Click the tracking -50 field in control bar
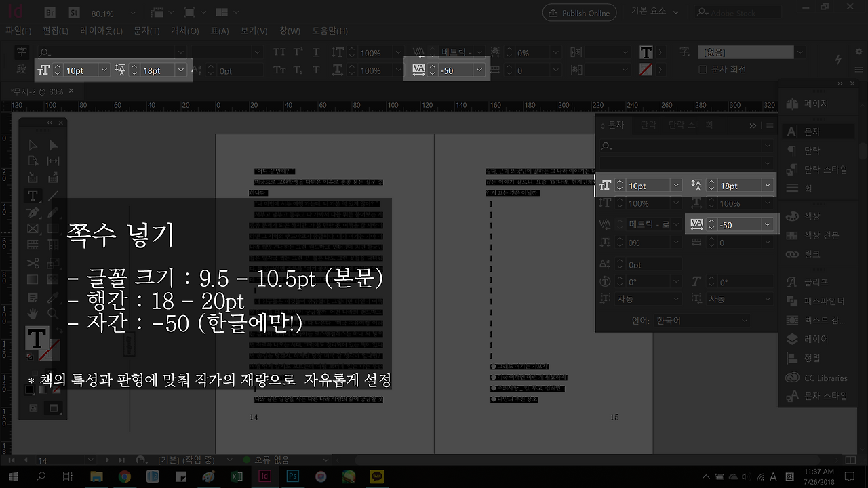868x488 pixels. (456, 70)
